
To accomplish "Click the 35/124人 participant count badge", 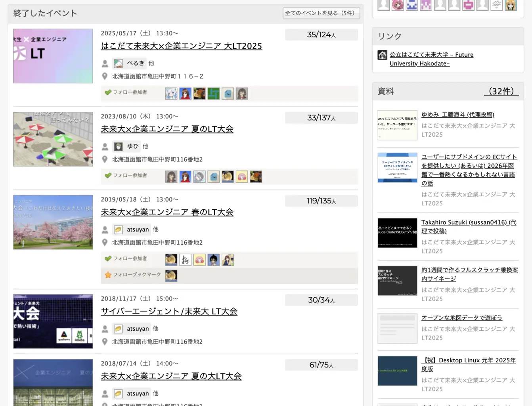I will coord(321,34).
